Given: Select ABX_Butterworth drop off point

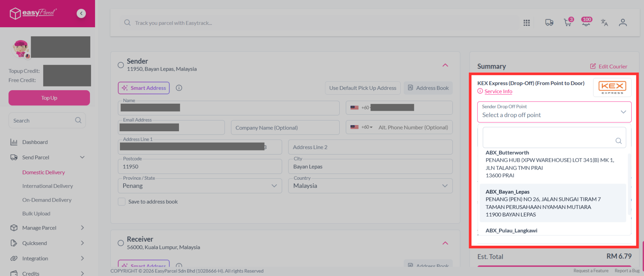Looking at the screenshot, I should coord(553,164).
